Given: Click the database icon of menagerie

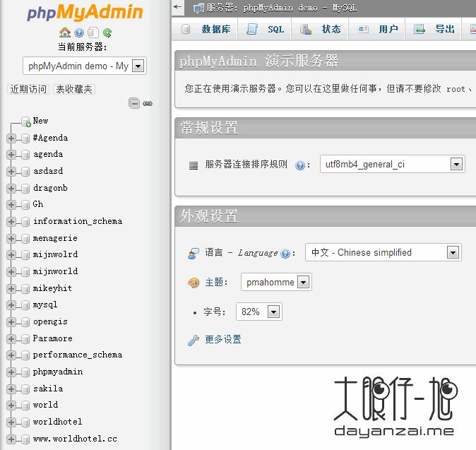Looking at the screenshot, I should (25, 239).
